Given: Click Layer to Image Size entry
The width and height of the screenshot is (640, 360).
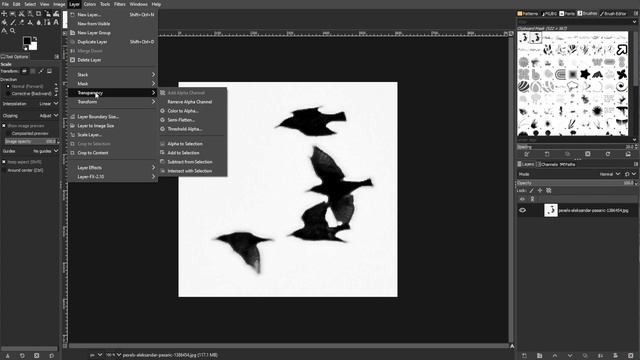Looking at the screenshot, I should pos(113,126).
